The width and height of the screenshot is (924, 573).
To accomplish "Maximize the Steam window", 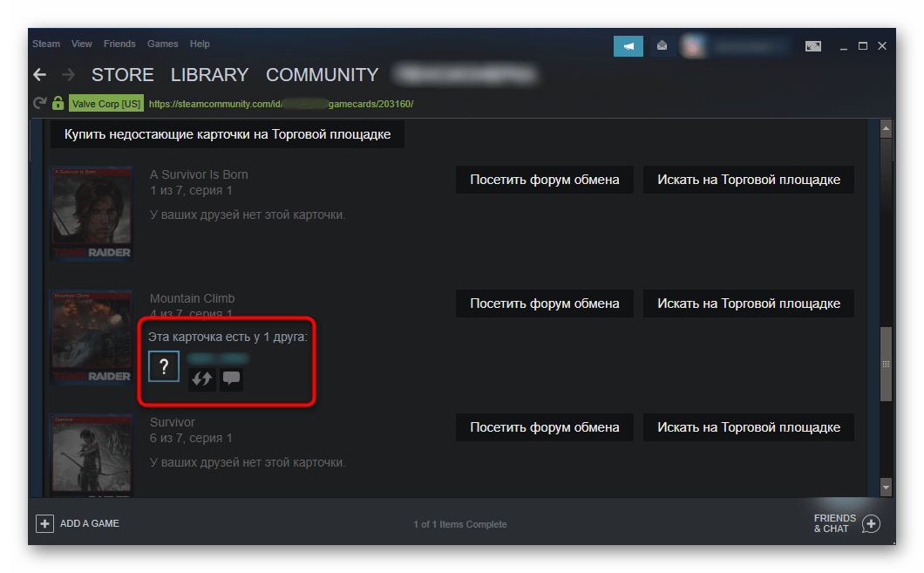I will pos(863,46).
